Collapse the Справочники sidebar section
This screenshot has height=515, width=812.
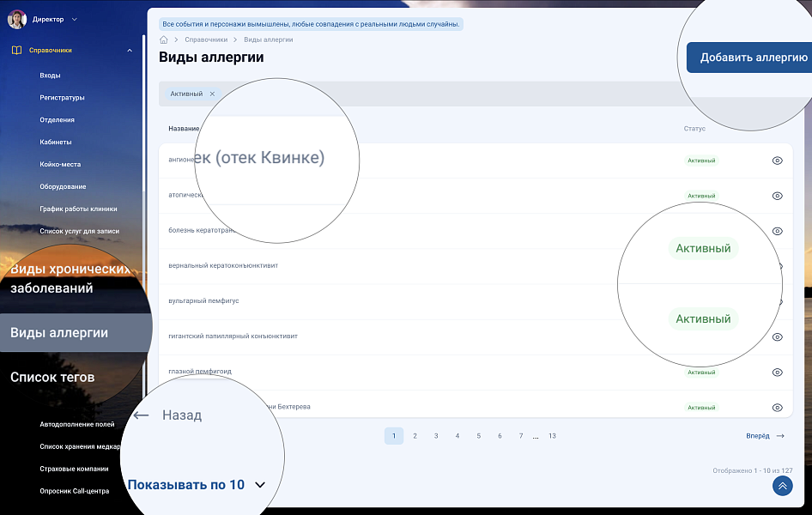coord(130,51)
